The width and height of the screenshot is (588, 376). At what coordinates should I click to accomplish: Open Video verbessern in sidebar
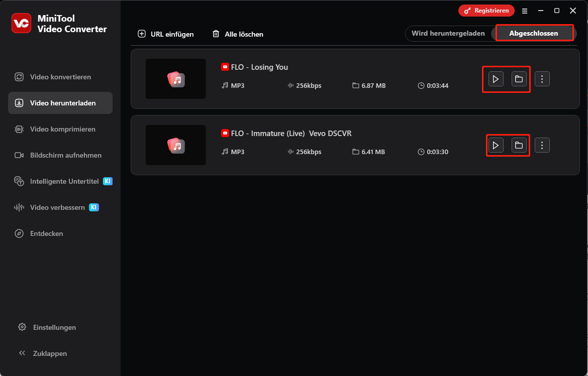coord(60,207)
